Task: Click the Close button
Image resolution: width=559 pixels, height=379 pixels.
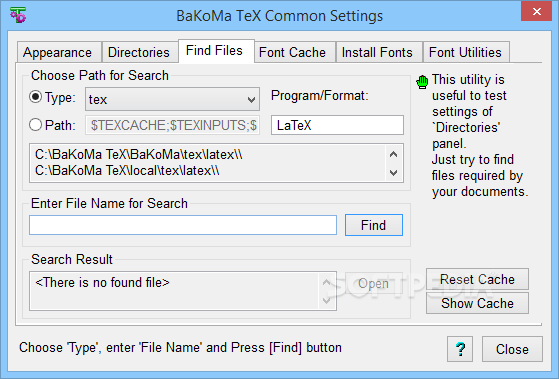Action: click(512, 349)
